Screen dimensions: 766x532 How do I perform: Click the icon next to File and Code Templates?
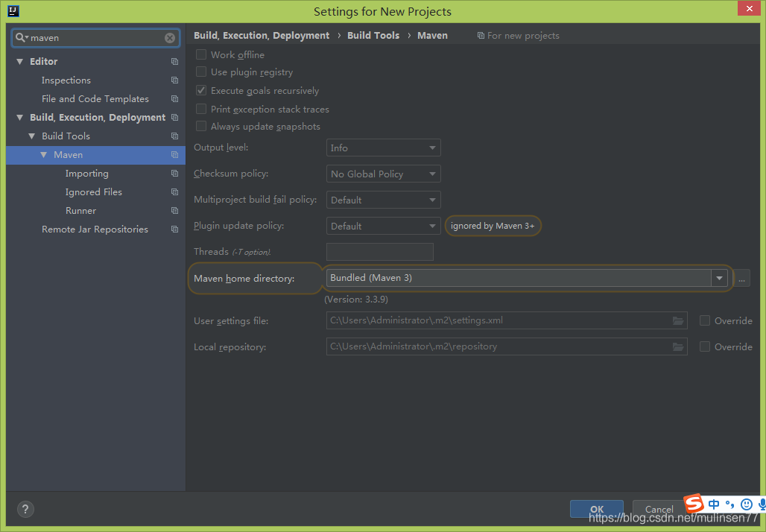(174, 98)
